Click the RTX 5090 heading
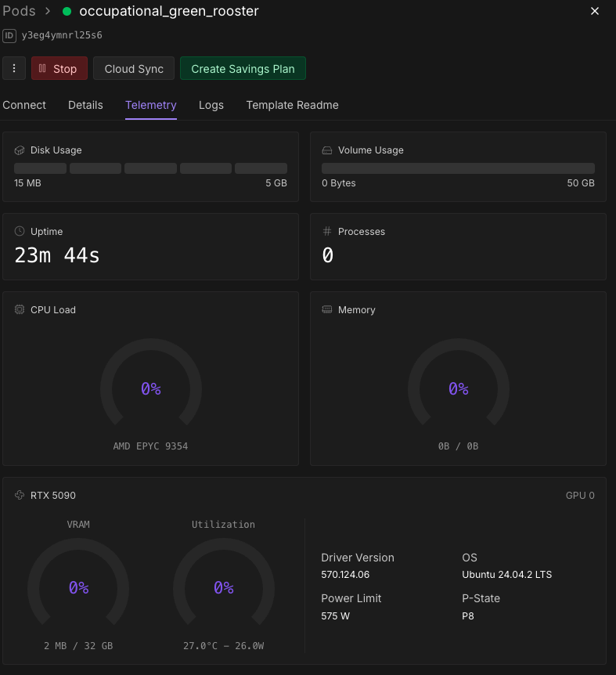 (x=53, y=496)
